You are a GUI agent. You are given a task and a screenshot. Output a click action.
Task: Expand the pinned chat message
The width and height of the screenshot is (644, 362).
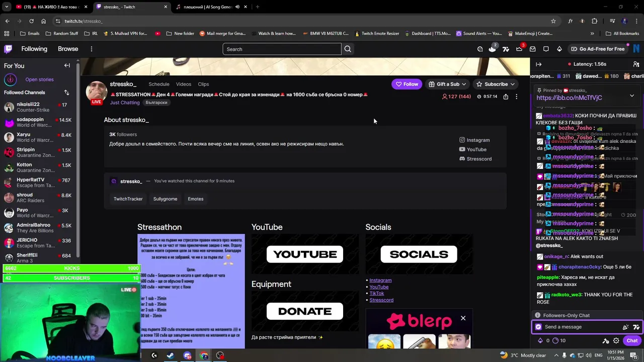pyautogui.click(x=632, y=96)
